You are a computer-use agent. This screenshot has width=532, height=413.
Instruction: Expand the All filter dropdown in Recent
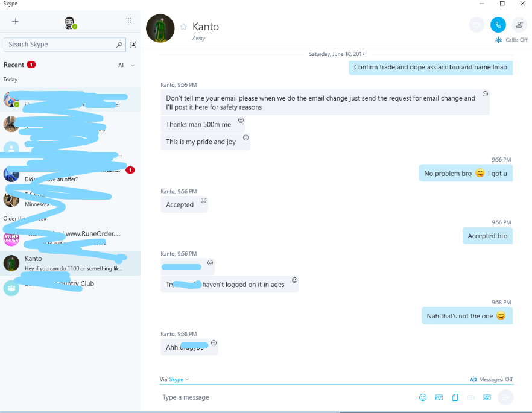[x=126, y=65]
